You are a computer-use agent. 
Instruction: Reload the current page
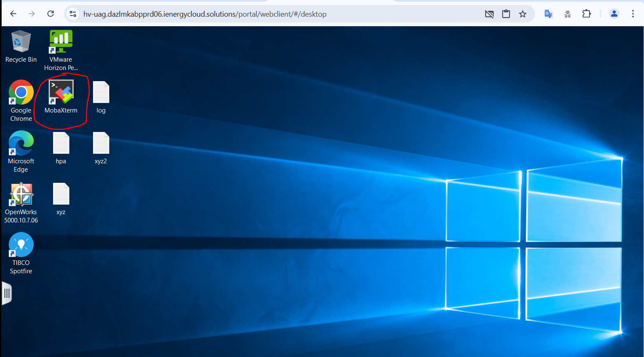[50, 14]
